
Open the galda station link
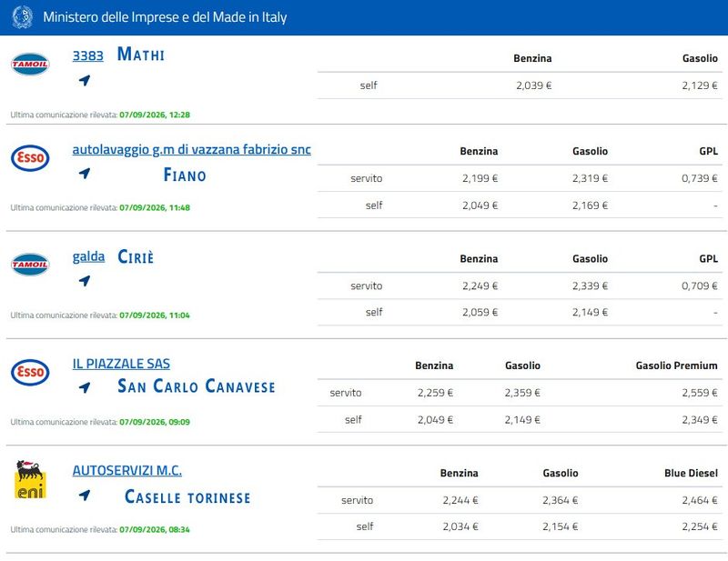88,256
